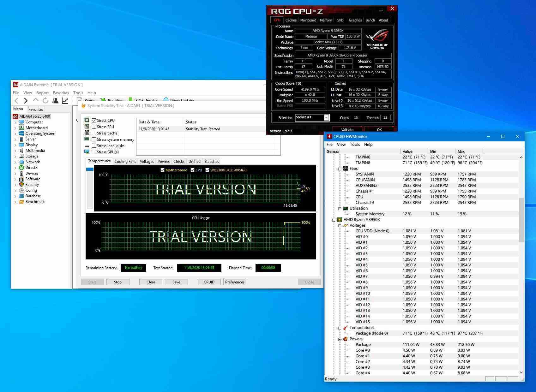536x392 pixels.
Task: Select Database icon in AIDA64 tree
Action: point(21,196)
